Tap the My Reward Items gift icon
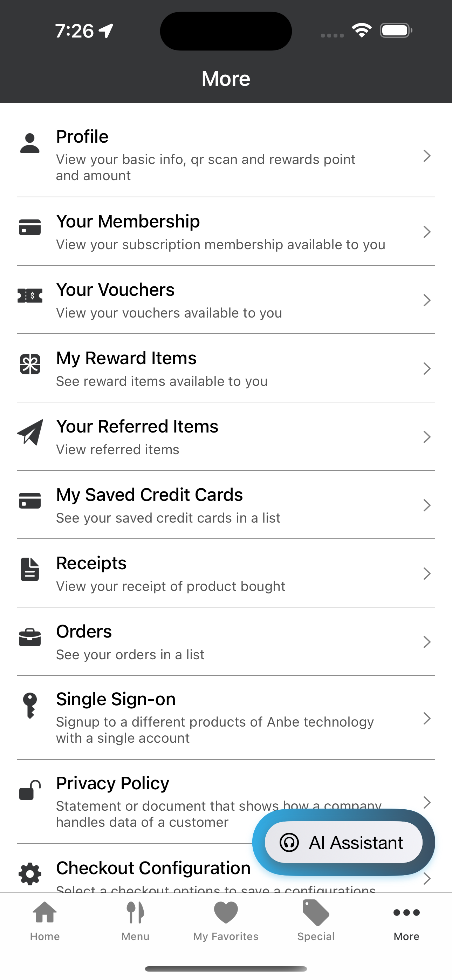This screenshot has height=980, width=452. tap(30, 364)
